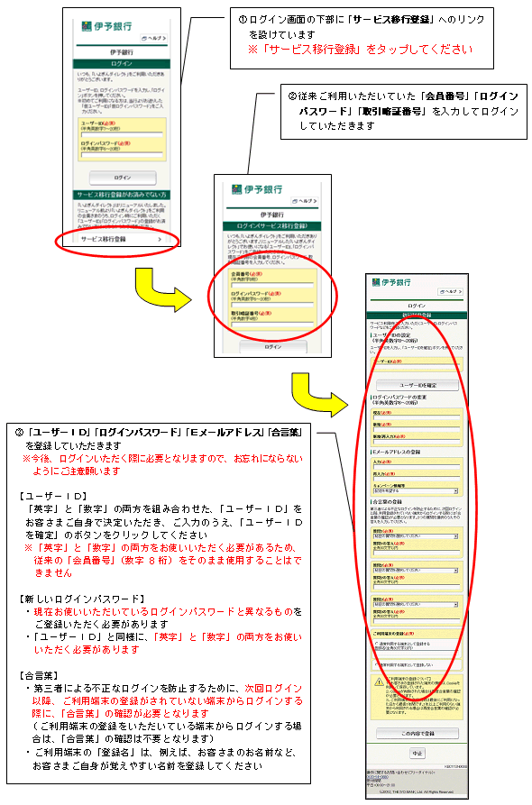Click the 伊予銀行 logo on the ログイン screen
The image size is (532, 805).
[106, 26]
